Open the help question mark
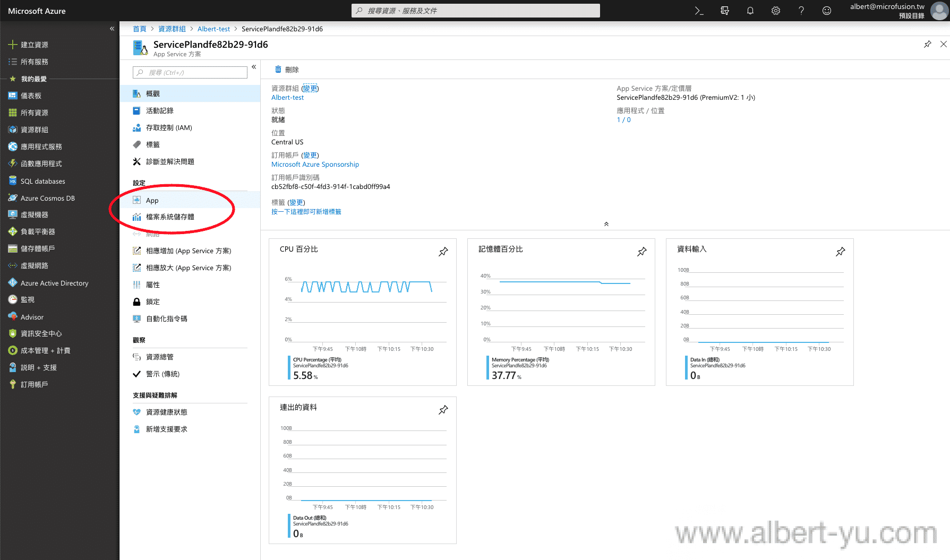950x560 pixels. (x=801, y=11)
